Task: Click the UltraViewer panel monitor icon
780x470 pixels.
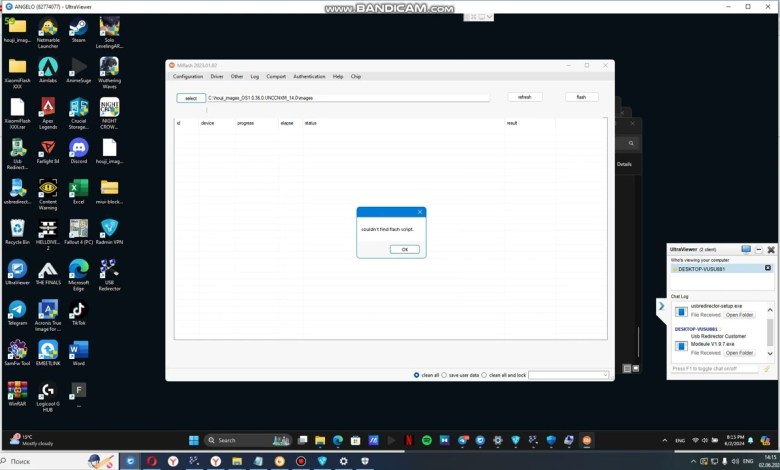Action: 746,249
